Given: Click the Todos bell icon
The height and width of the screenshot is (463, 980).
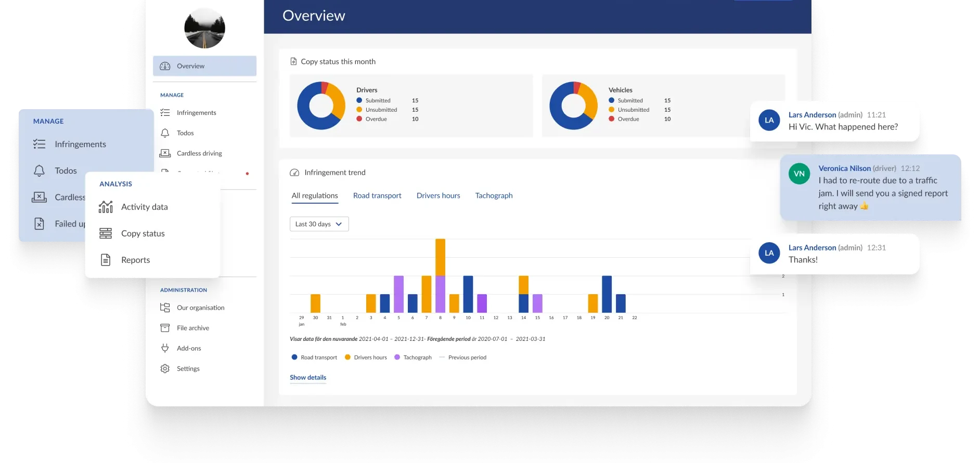Looking at the screenshot, I should 165,133.
